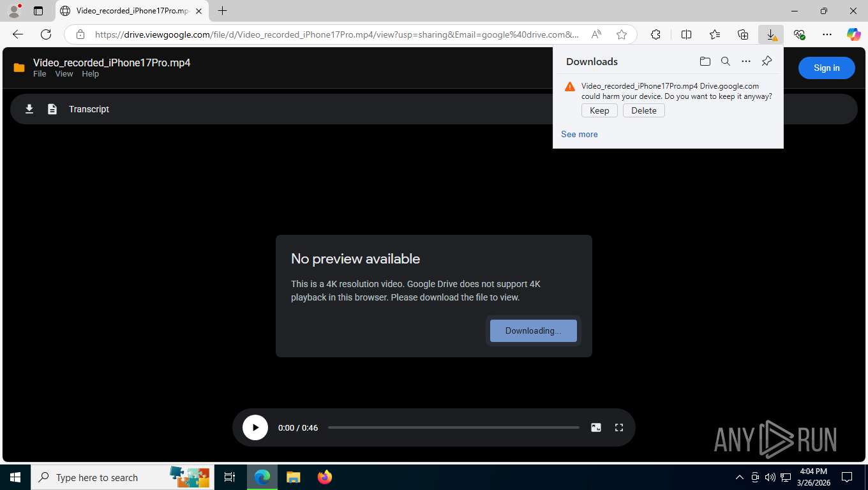Close the Video_recorded_iPhone17Pro.mp4 tab
This screenshot has height=490, width=868.
coord(199,11)
